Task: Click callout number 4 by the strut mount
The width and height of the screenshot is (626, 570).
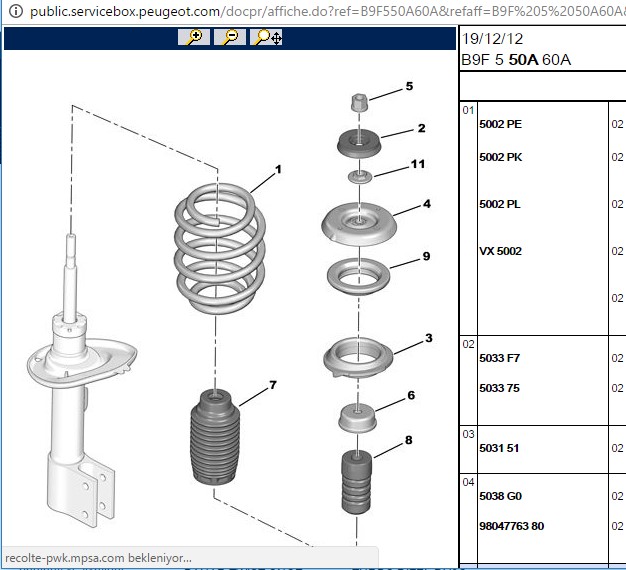Action: 427,204
